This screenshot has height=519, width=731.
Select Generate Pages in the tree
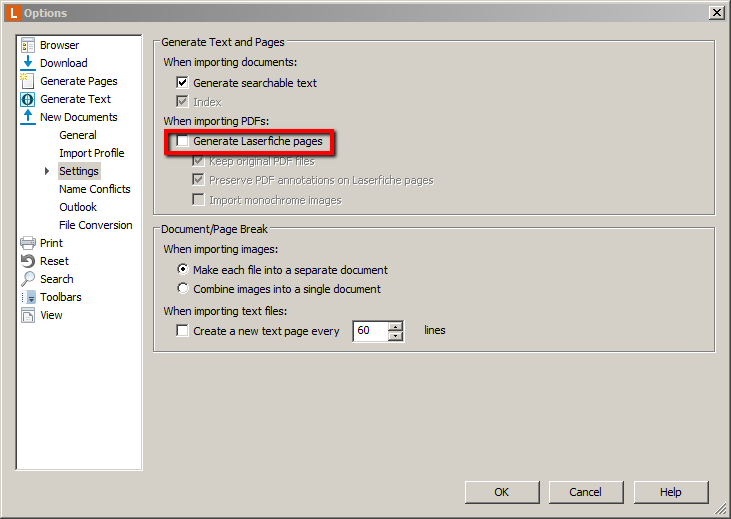point(79,81)
